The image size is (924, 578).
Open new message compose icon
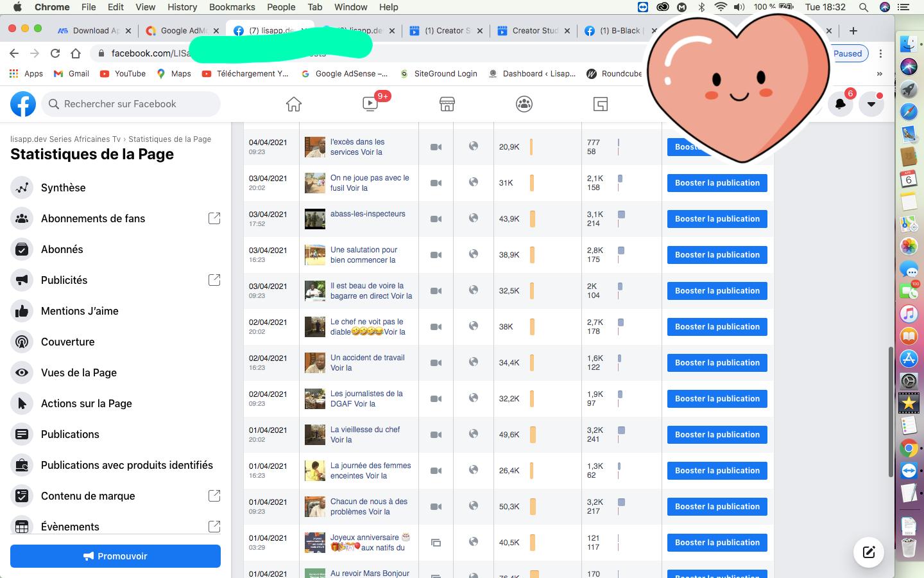(869, 552)
